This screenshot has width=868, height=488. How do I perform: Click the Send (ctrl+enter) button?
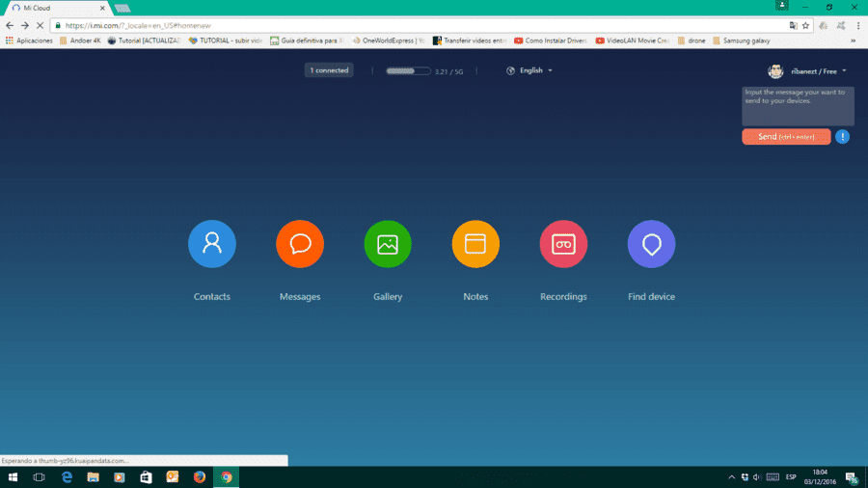[786, 137]
